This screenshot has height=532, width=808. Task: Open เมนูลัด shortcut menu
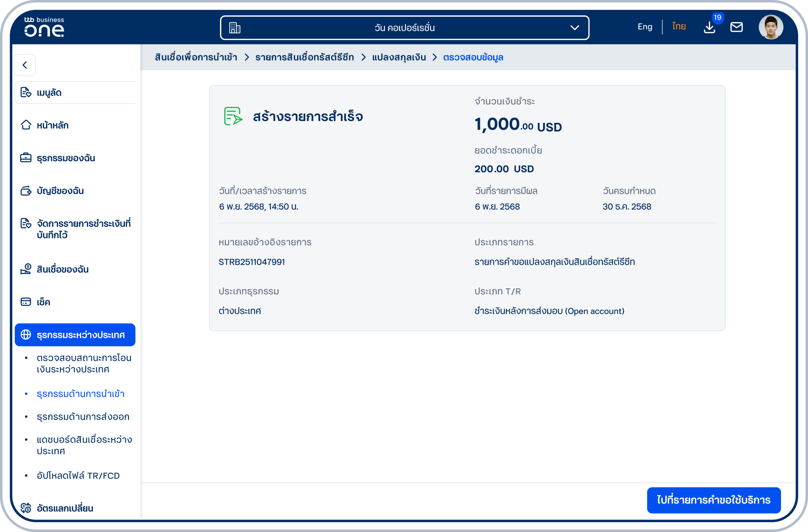(75, 93)
